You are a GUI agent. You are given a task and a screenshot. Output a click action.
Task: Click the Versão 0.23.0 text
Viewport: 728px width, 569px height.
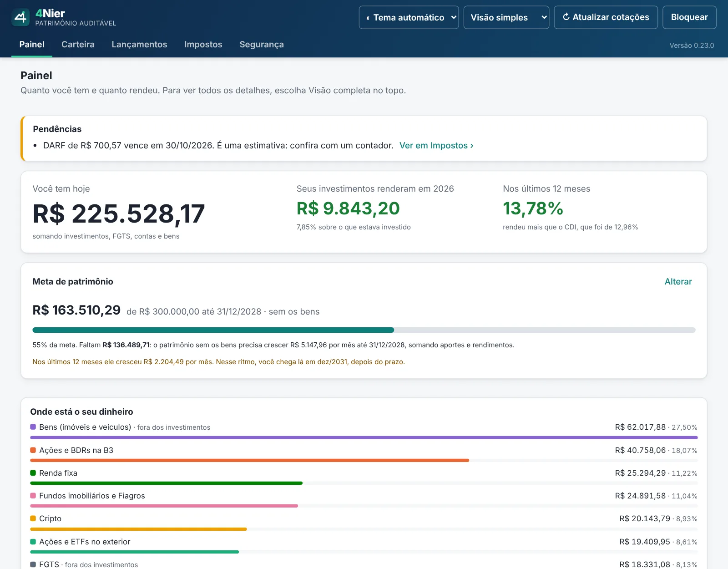(x=692, y=46)
